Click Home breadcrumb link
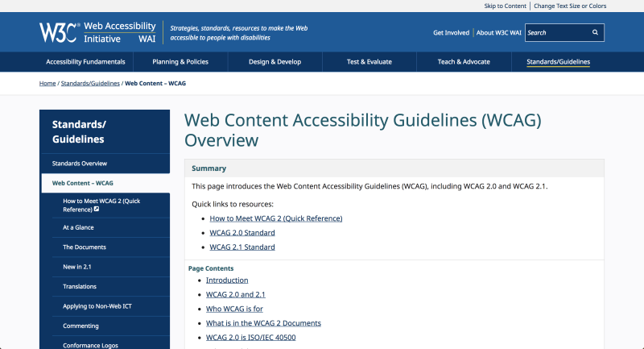Image resolution: width=644 pixels, height=349 pixels. click(47, 84)
